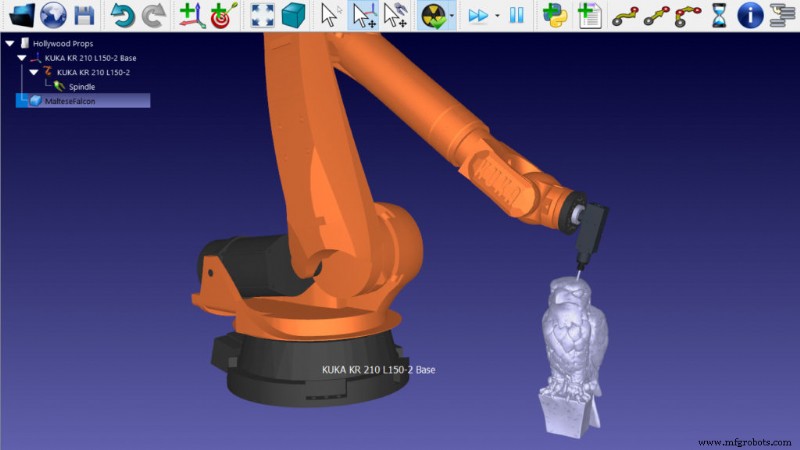
Task: Start fast simulation
Action: [x=478, y=16]
